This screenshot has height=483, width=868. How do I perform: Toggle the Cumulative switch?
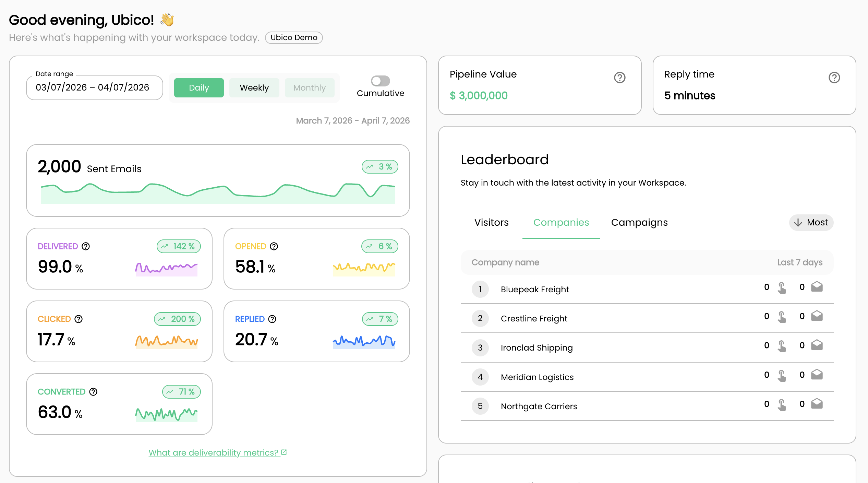[380, 81]
